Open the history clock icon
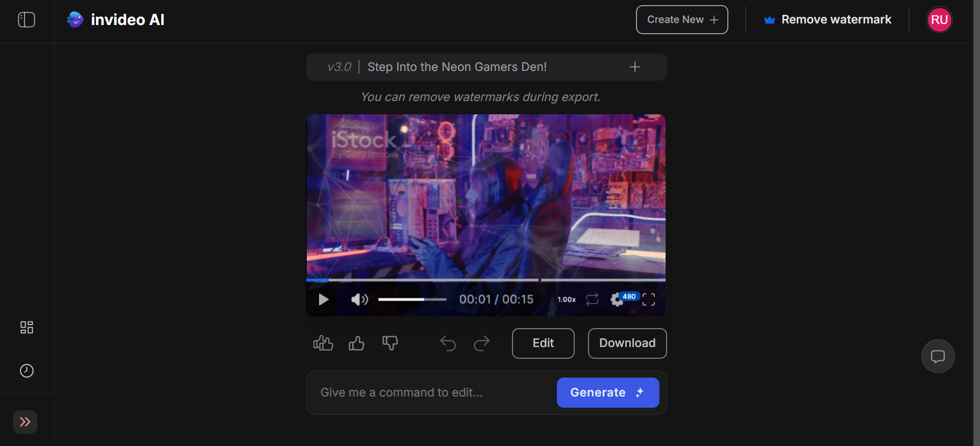Screen dimensions: 980x446 (27, 370)
